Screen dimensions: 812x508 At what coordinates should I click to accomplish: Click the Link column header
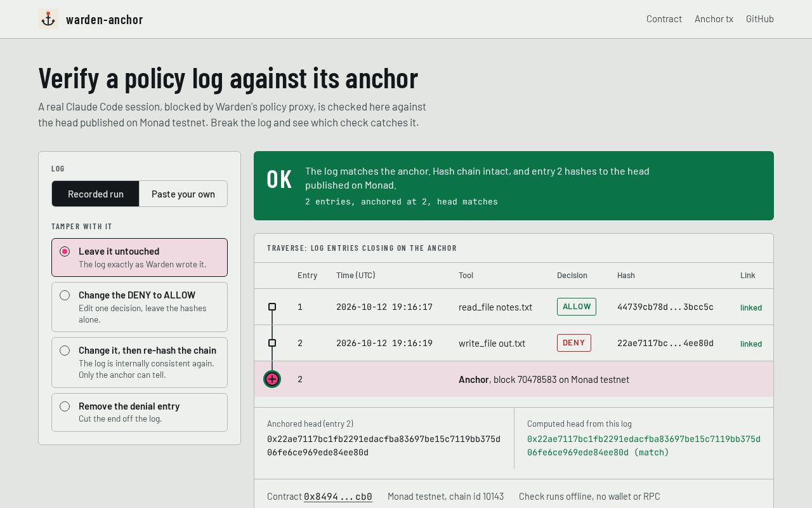tap(748, 275)
